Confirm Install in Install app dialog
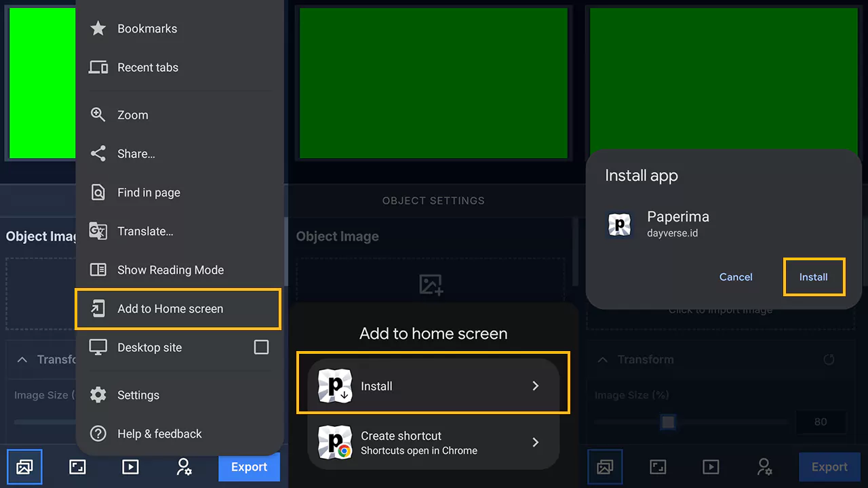Viewport: 868px width, 488px height. tap(814, 277)
